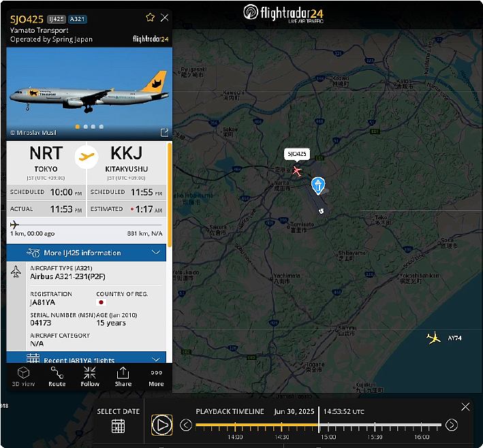483x448 pixels.
Task: Click the AY74 aircraft on the map
Action: (434, 338)
